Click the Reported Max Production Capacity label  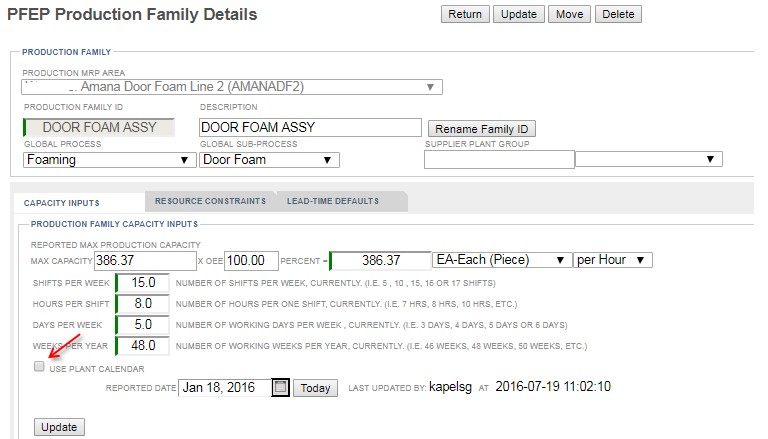pyautogui.click(x=116, y=245)
